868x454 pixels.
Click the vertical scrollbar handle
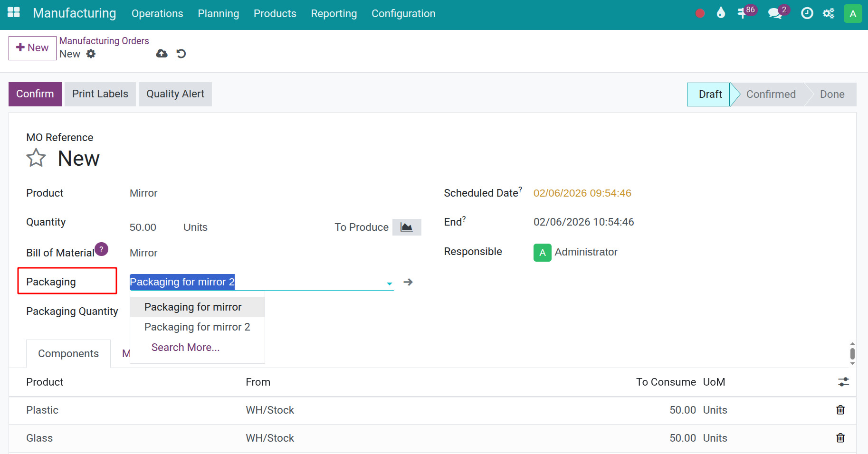[852, 354]
